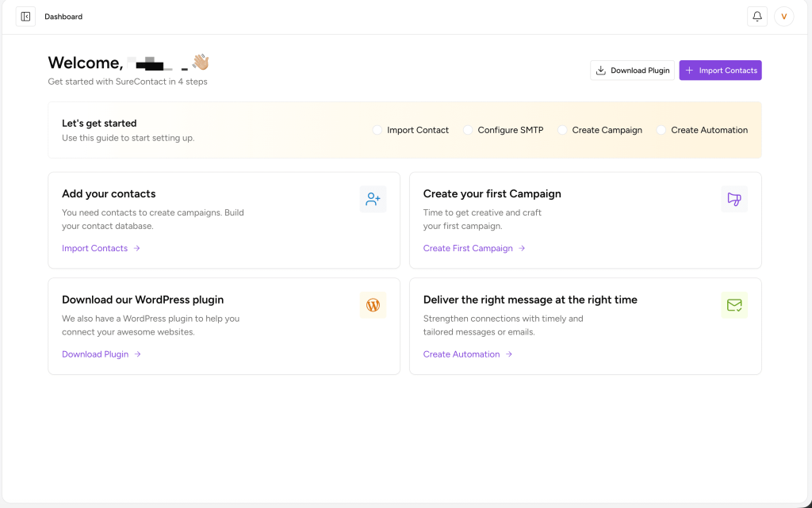Open the Create First Campaign link
The width and height of the screenshot is (812, 508).
pos(468,248)
